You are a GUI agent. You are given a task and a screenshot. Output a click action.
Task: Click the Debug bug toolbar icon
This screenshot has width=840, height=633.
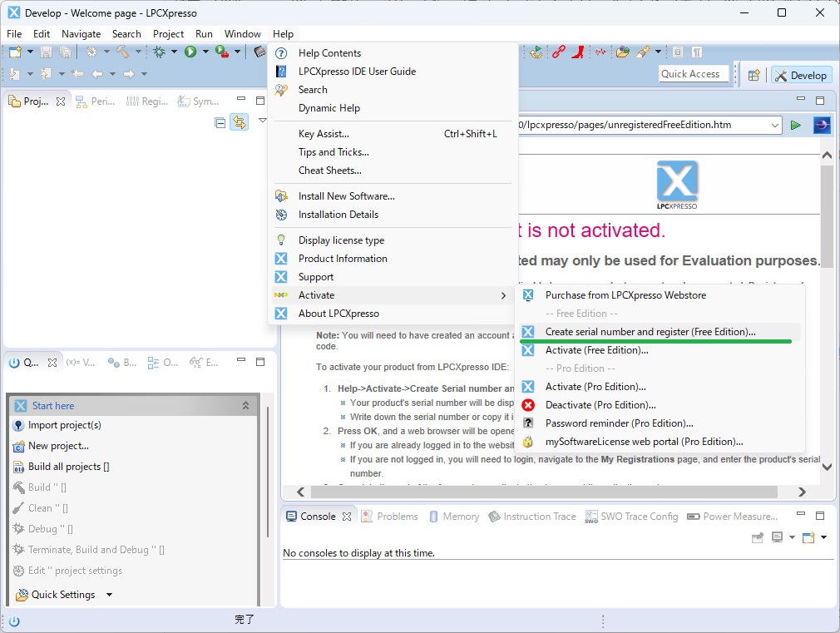point(160,52)
